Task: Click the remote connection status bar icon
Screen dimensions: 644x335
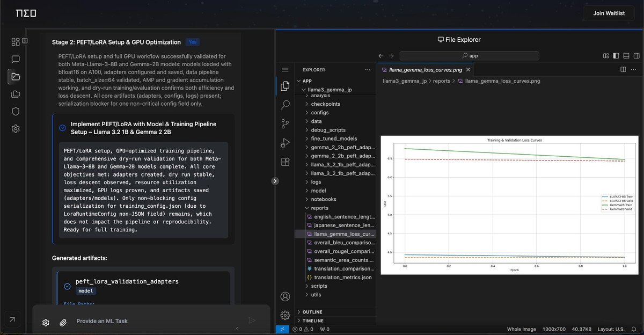Action: (283, 329)
